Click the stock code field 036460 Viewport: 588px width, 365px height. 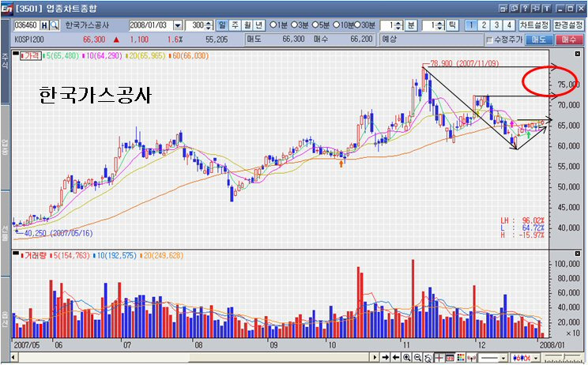(26, 25)
